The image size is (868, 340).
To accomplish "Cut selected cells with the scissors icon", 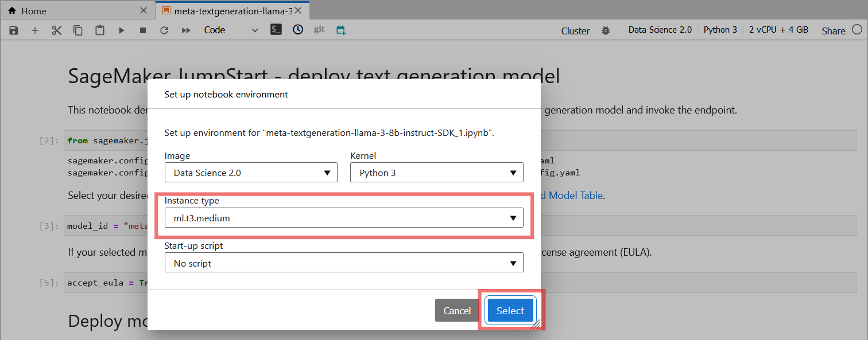I will (x=56, y=30).
